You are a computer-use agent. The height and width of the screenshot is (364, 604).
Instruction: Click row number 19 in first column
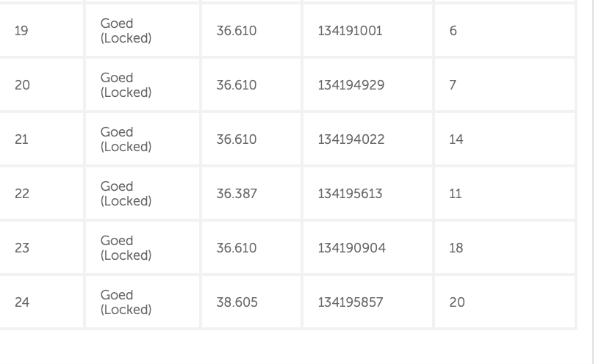tap(21, 31)
